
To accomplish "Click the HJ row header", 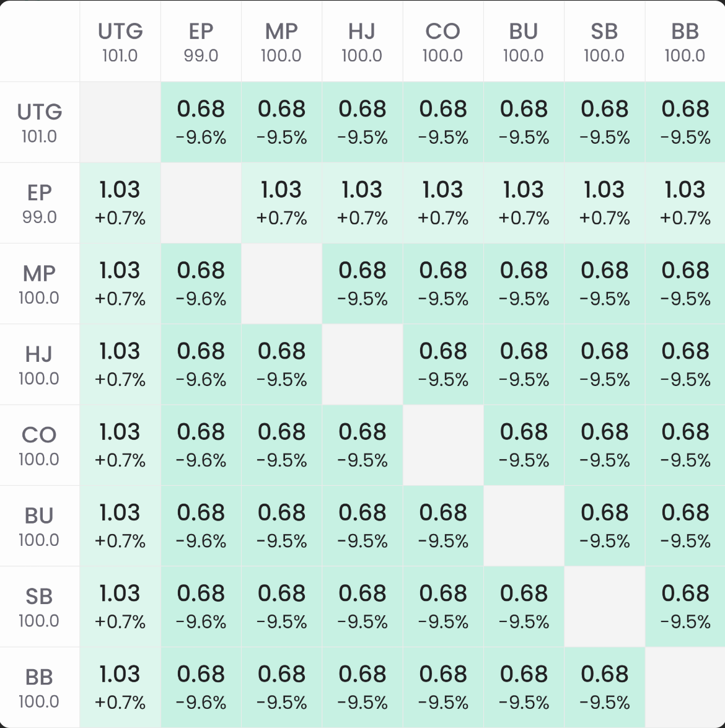I will [40, 364].
